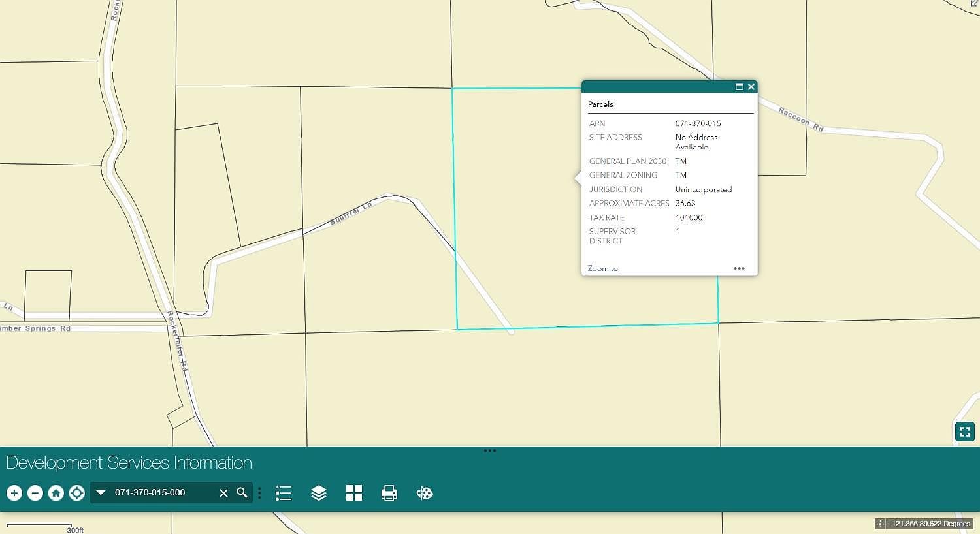Zoom in using the plus button
Viewport: 980px width, 534px height.
[x=14, y=493]
